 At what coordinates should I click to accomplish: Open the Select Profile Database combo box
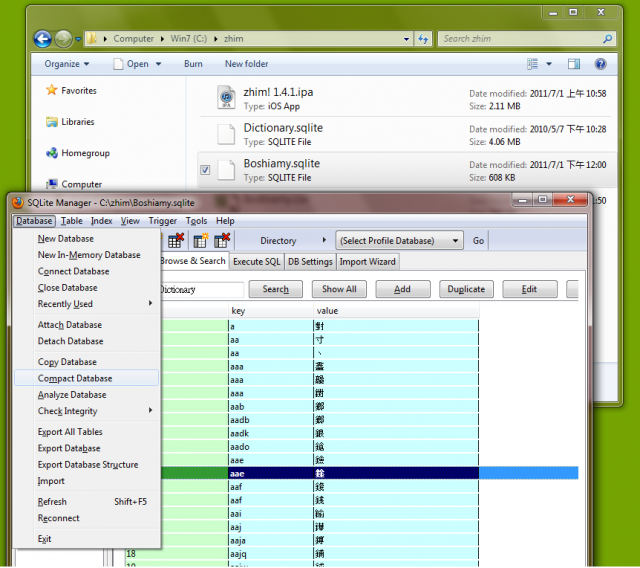coord(399,241)
